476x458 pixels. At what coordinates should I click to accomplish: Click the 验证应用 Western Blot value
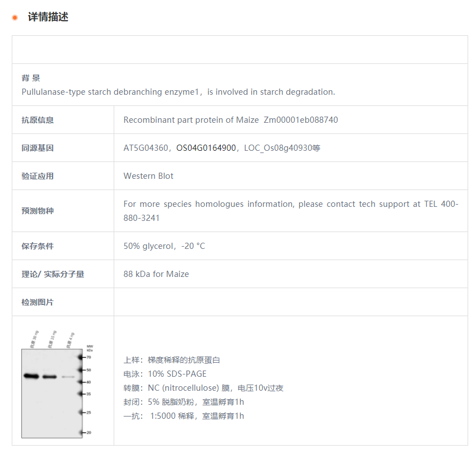[x=148, y=176]
